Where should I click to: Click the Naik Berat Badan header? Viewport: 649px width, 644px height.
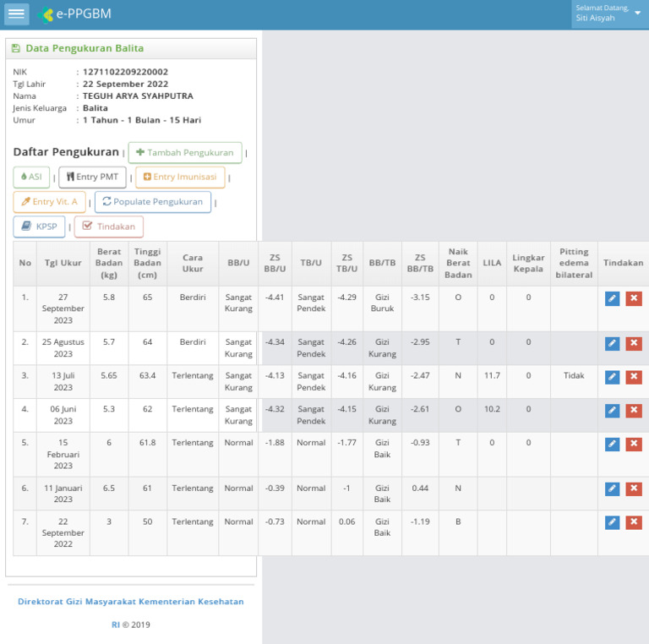(x=458, y=263)
